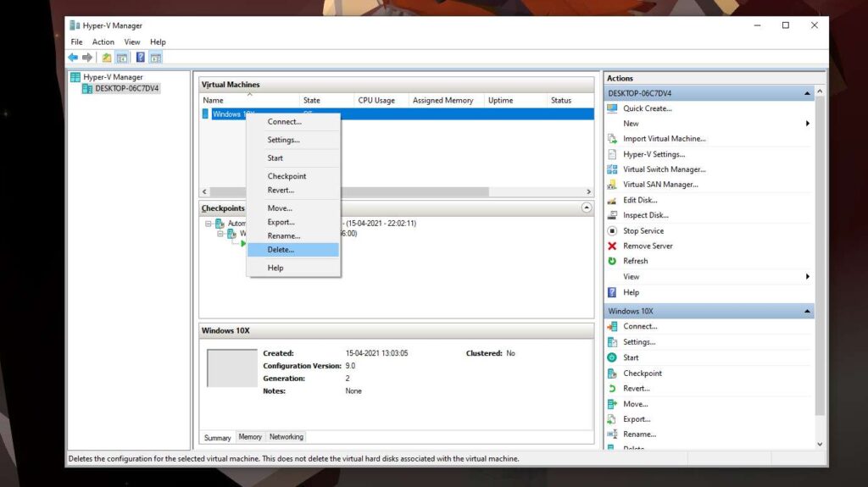Open the File menu

click(76, 42)
